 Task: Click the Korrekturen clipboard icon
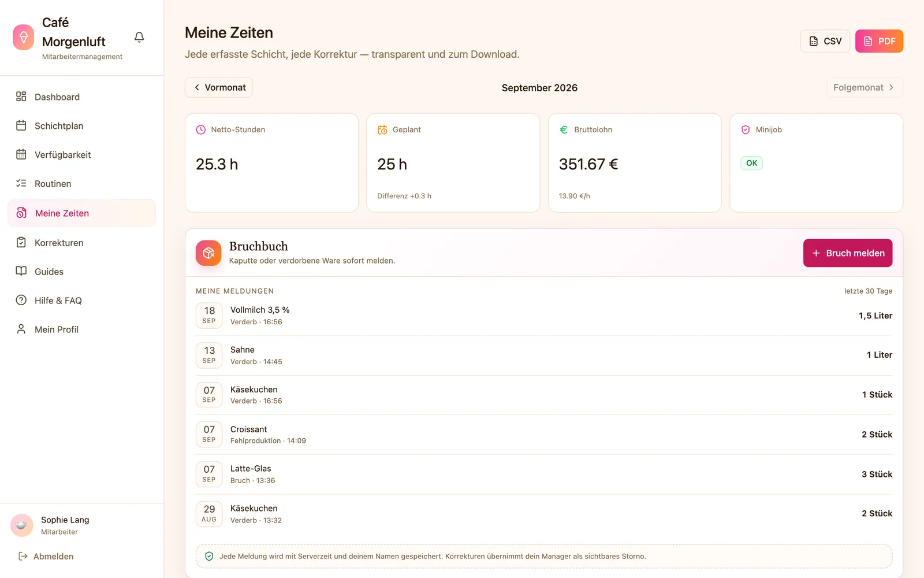(21, 242)
